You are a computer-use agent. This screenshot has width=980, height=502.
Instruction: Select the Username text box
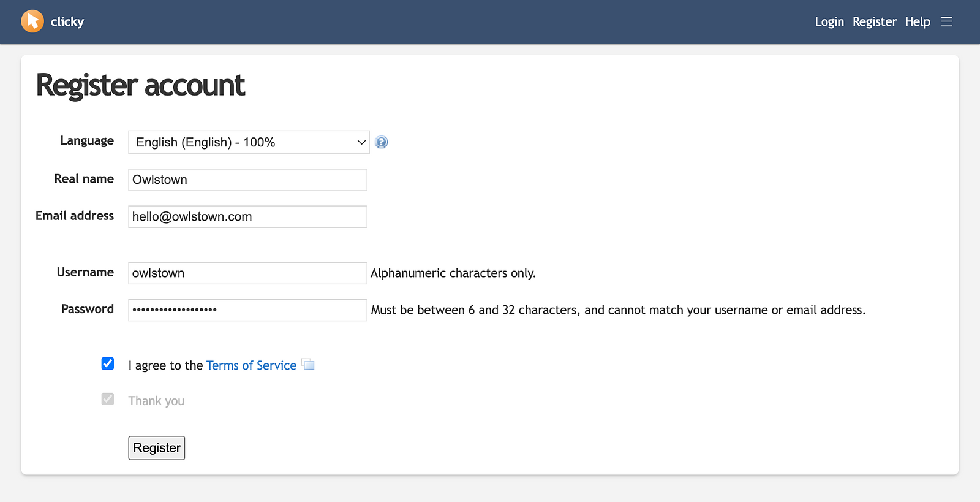click(247, 273)
